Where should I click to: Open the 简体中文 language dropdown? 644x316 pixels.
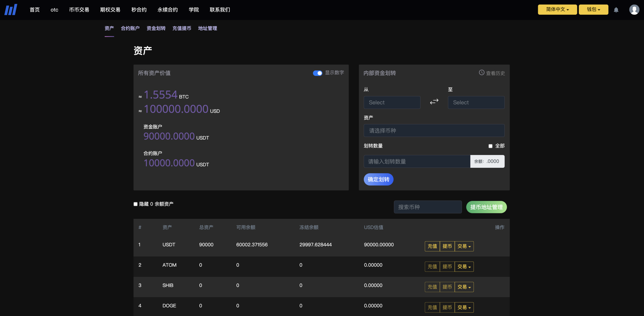pos(557,10)
